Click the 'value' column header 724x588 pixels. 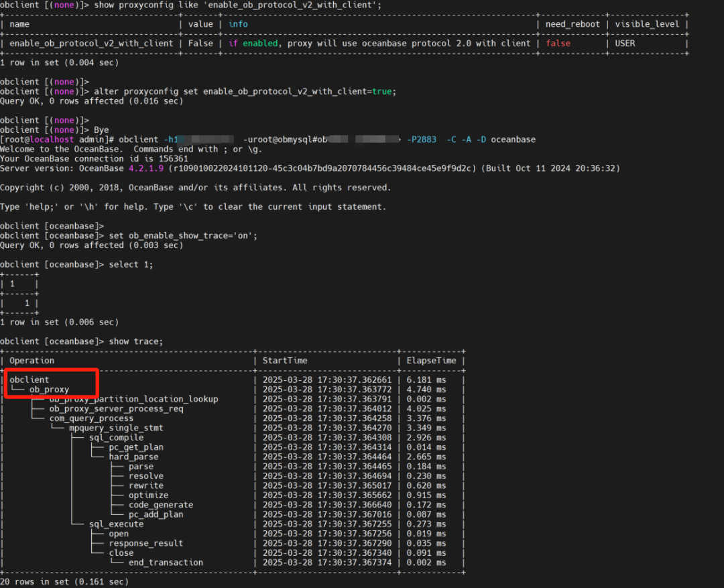(x=200, y=24)
